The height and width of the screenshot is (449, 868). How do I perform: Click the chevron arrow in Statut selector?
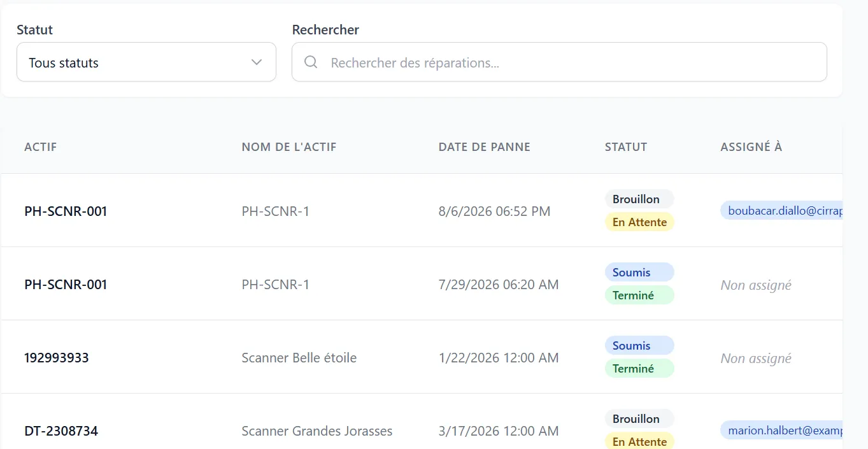tap(257, 62)
